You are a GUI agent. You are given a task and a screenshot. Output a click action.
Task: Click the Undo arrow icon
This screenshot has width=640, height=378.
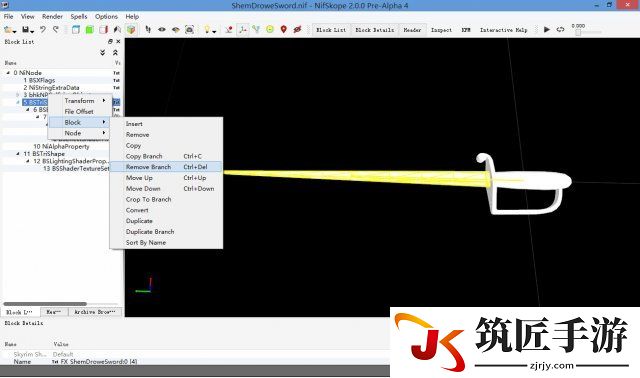pyautogui.click(x=43, y=30)
